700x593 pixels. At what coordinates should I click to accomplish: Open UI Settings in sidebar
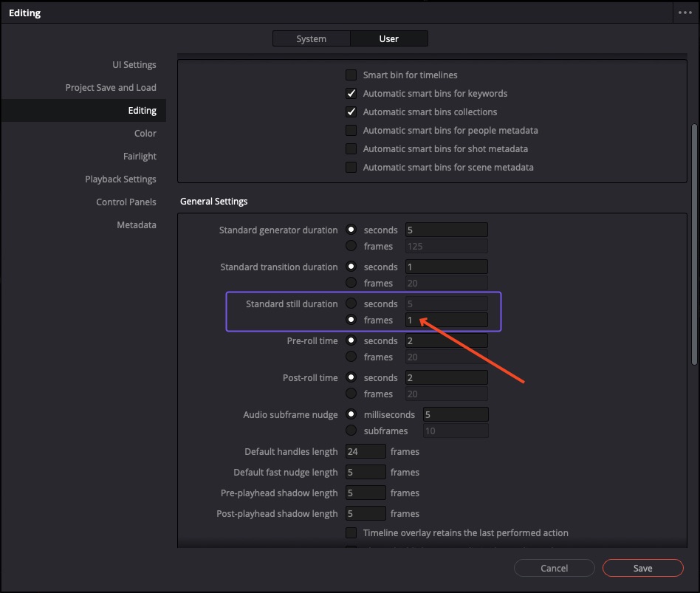[x=134, y=65]
